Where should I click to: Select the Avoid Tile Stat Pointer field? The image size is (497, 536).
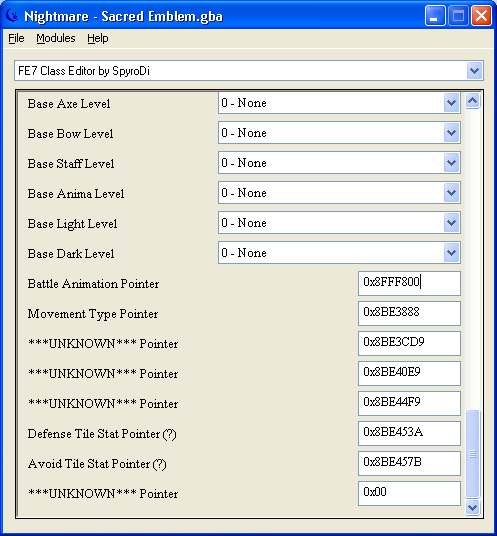click(x=409, y=463)
